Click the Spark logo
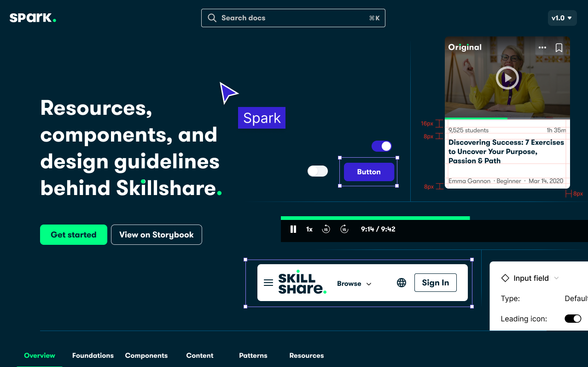This screenshot has width=588, height=367. tap(33, 18)
